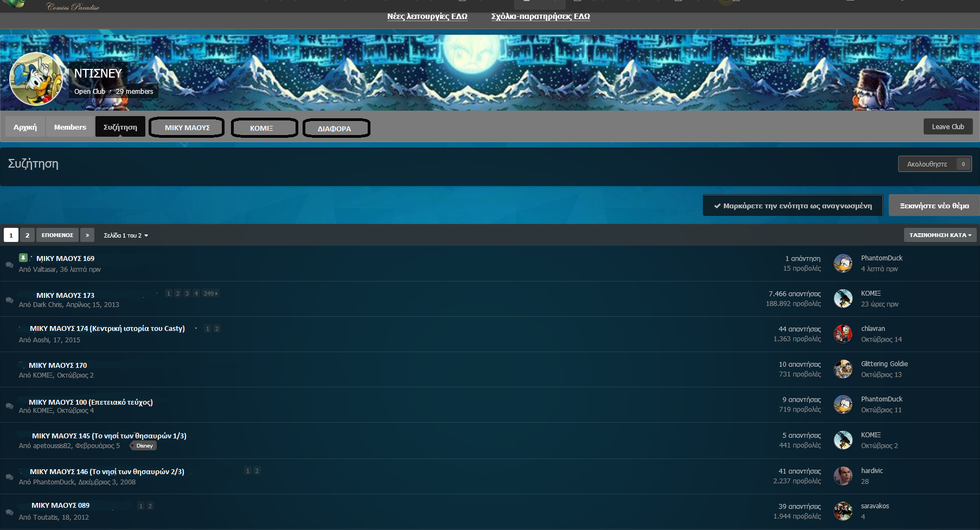
Task: Open Glittering Goldie's profile name
Action: click(885, 364)
